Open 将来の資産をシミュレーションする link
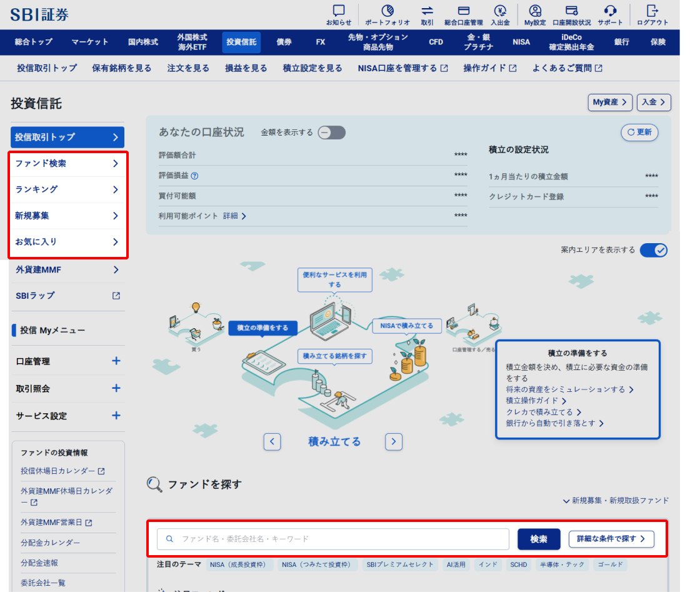 (569, 389)
